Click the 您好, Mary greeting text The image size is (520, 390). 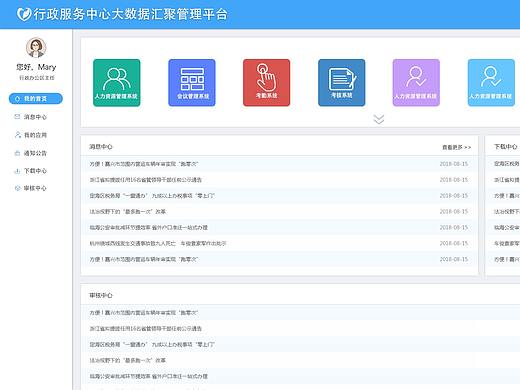pyautogui.click(x=36, y=67)
